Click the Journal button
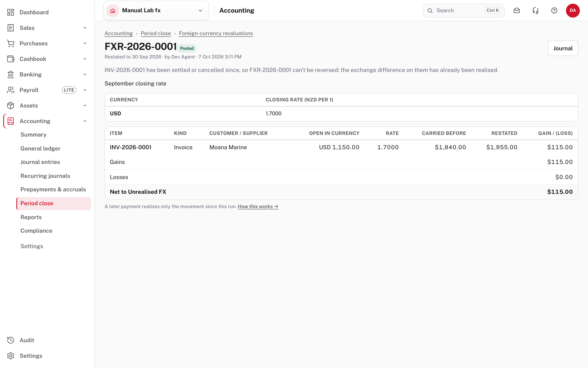This screenshot has width=588, height=368. (563, 48)
